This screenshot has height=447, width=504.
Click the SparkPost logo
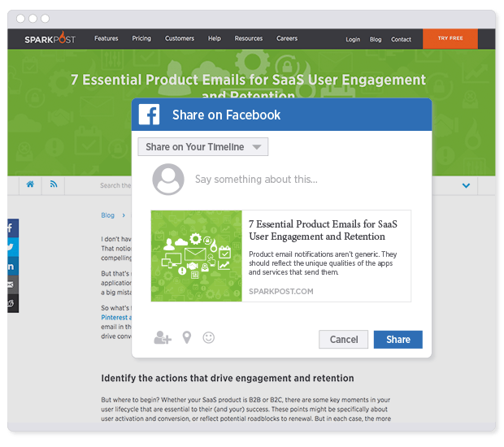pyautogui.click(x=50, y=38)
